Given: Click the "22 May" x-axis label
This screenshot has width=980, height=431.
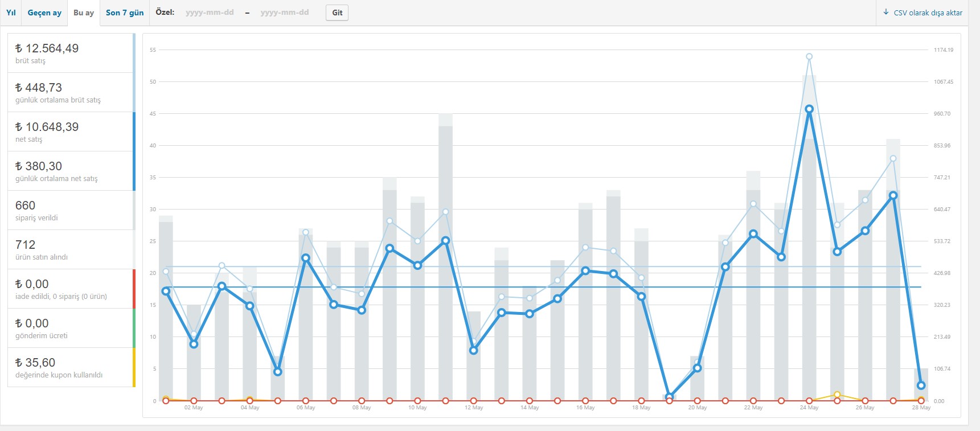Looking at the screenshot, I should [x=753, y=408].
